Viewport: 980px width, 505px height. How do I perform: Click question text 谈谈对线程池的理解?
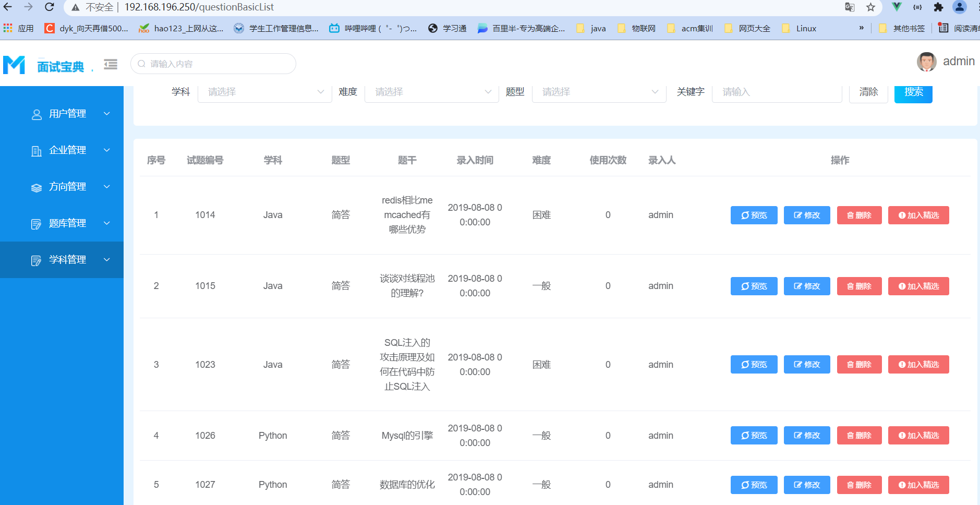click(407, 286)
